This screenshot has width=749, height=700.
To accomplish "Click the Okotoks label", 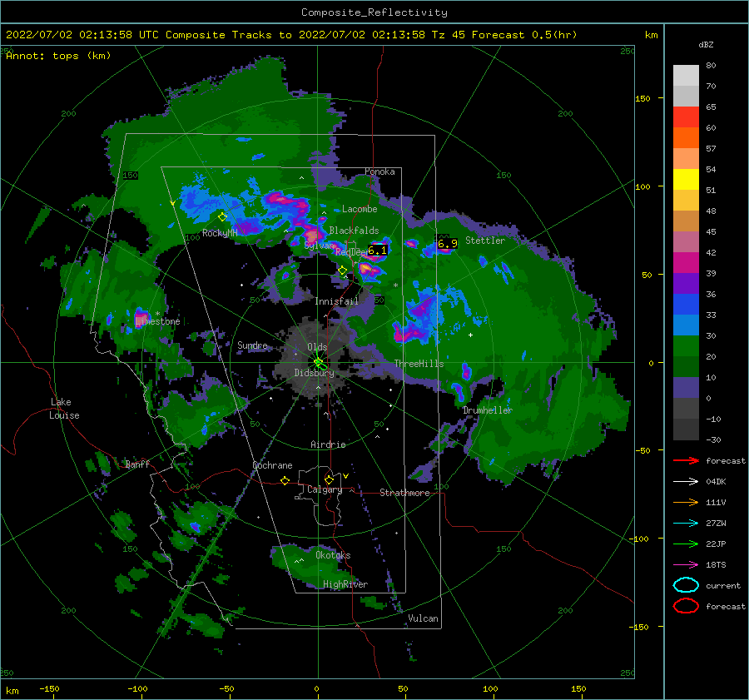I will pos(333,555).
